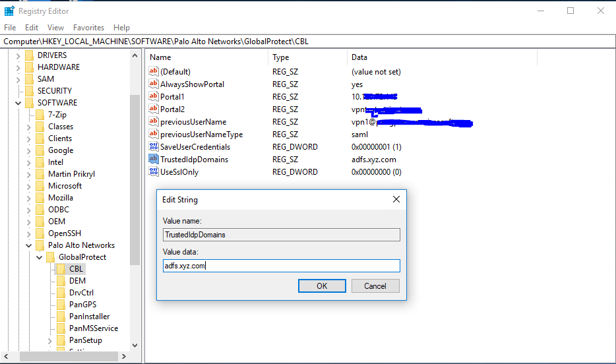Click the PanMSService folder icon
616x364 pixels.
[61, 328]
